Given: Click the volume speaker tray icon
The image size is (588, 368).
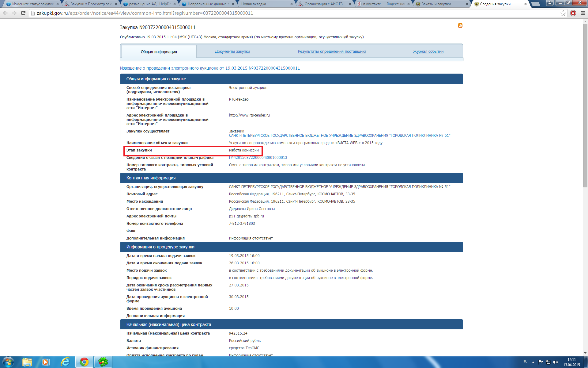Looking at the screenshot, I should [556, 362].
